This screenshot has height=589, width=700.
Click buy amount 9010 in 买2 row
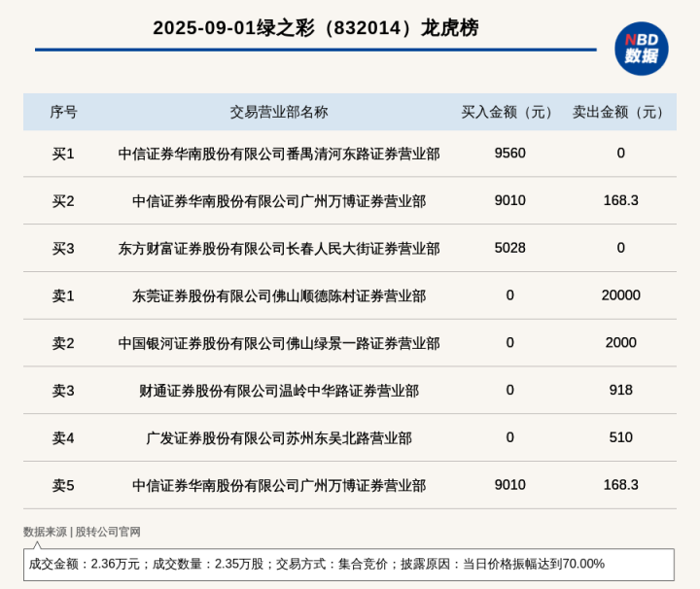(509, 200)
